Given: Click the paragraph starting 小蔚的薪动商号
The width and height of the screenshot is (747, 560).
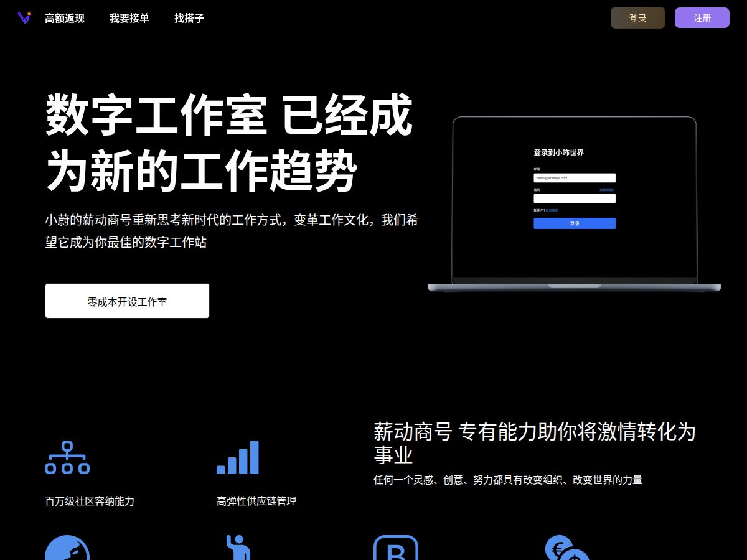Looking at the screenshot, I should [232, 231].
